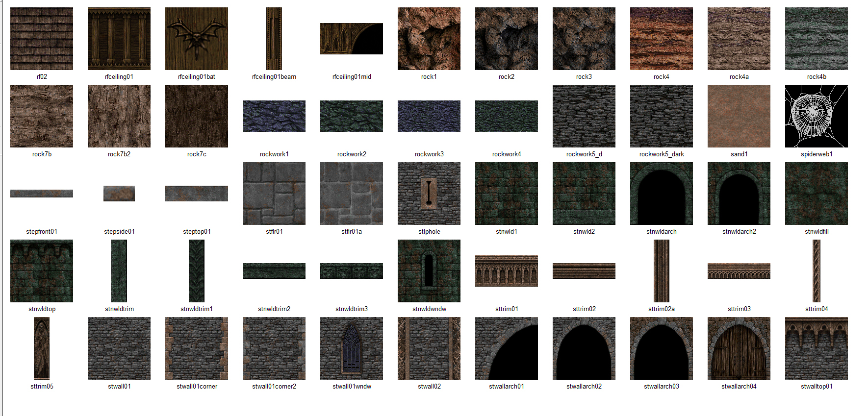
Task: Open the rfceiling01 texture thumbnail
Action: [x=119, y=39]
